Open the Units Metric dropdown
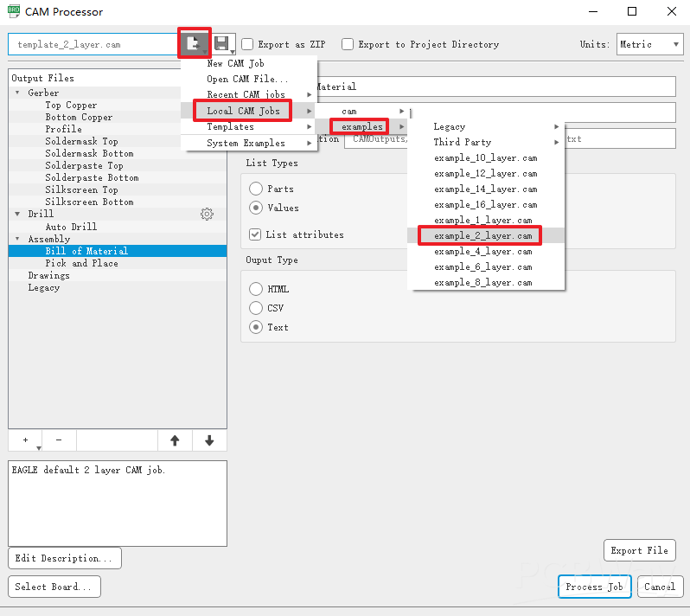690x616 pixels. click(649, 44)
